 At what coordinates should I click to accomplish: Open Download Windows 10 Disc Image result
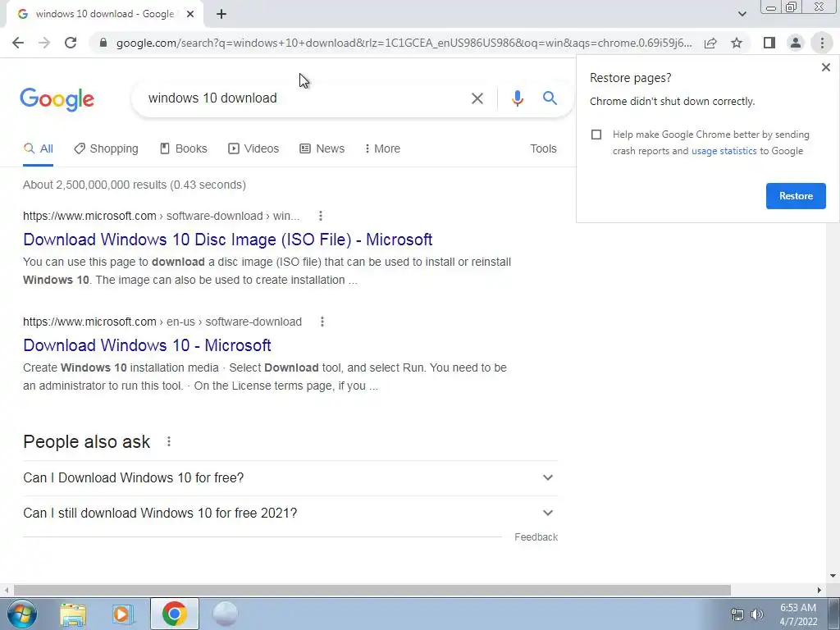pos(228,240)
